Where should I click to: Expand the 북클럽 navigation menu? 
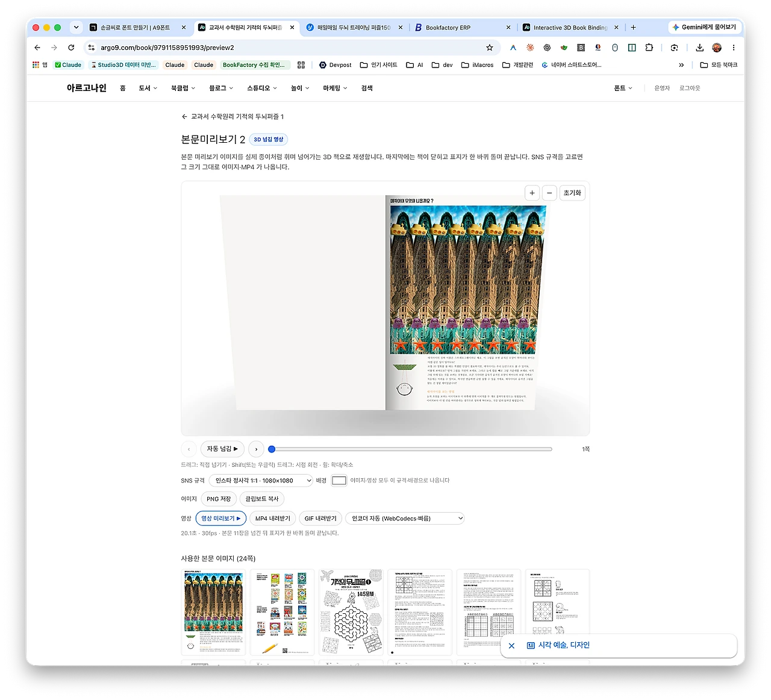[183, 88]
